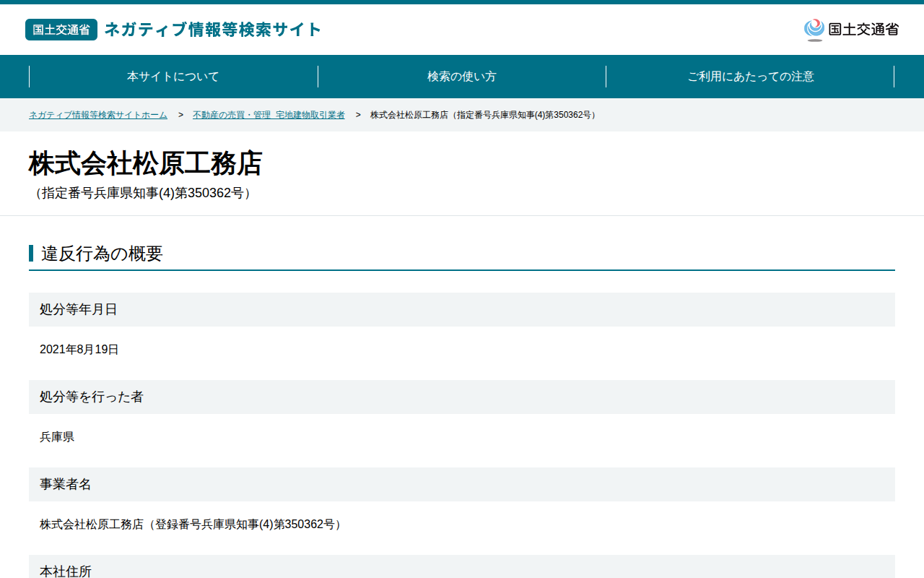Go to ネガティブ情報等検索サイトホーム breadcrumb link
This screenshot has height=578, width=924.
98,115
